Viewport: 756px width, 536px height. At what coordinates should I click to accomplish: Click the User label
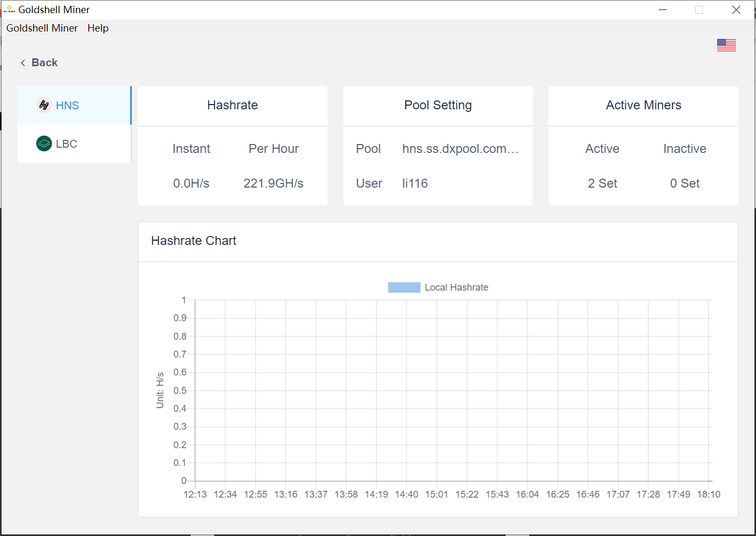click(369, 183)
